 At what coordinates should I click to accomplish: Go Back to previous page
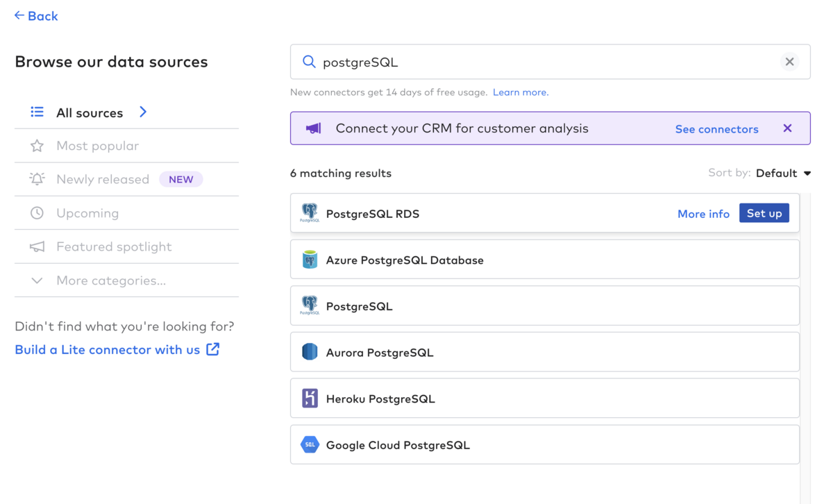coord(36,16)
